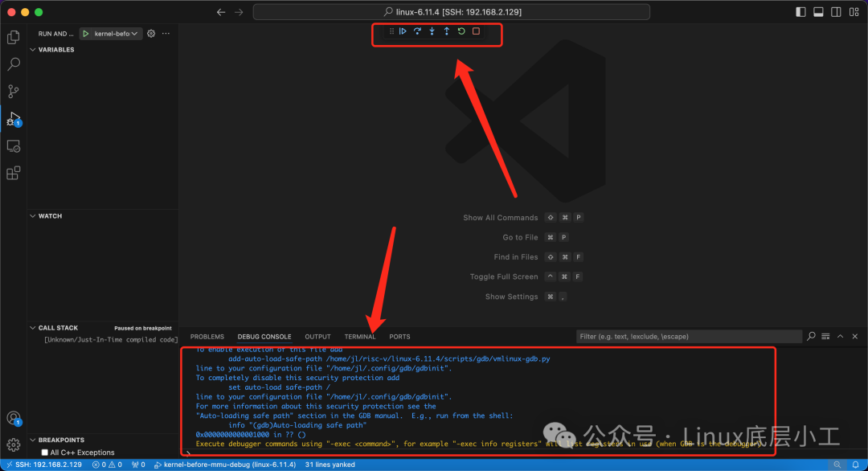This screenshot has width=868, height=471.
Task: Click SSH: 192.168.2.129 remote indicator
Action: [x=43, y=465]
